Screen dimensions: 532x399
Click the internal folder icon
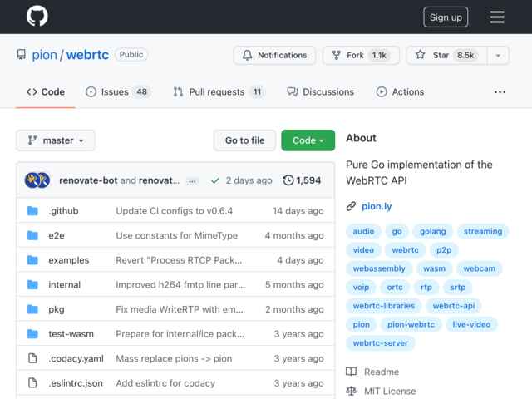point(32,284)
